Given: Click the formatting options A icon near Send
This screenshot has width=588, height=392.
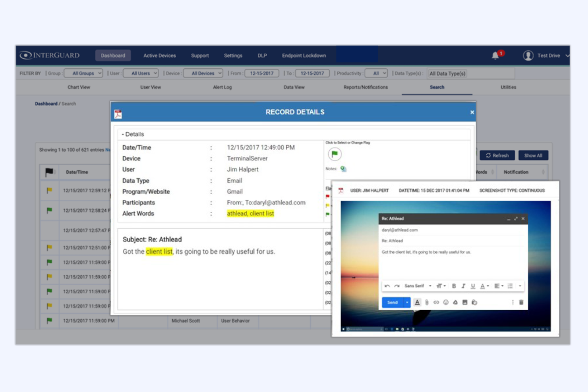Looking at the screenshot, I should pyautogui.click(x=417, y=302).
